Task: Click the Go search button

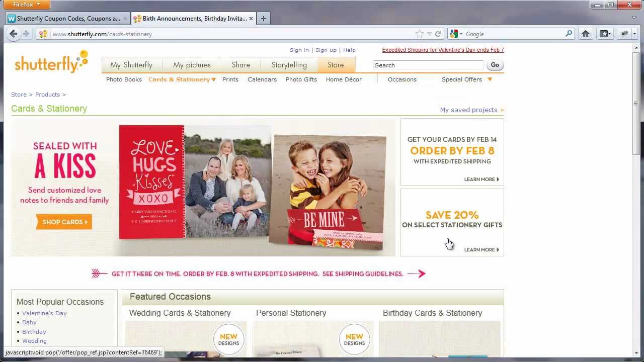Action: point(495,65)
